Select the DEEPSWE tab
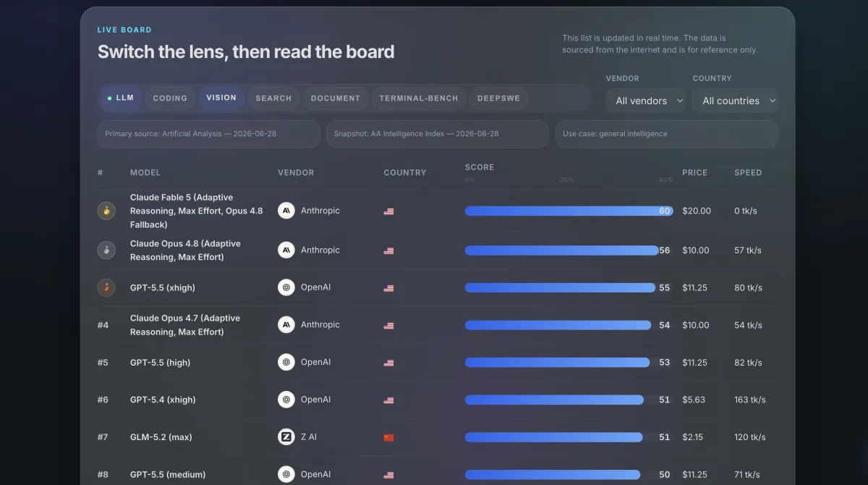The width and height of the screenshot is (868, 485). point(499,98)
